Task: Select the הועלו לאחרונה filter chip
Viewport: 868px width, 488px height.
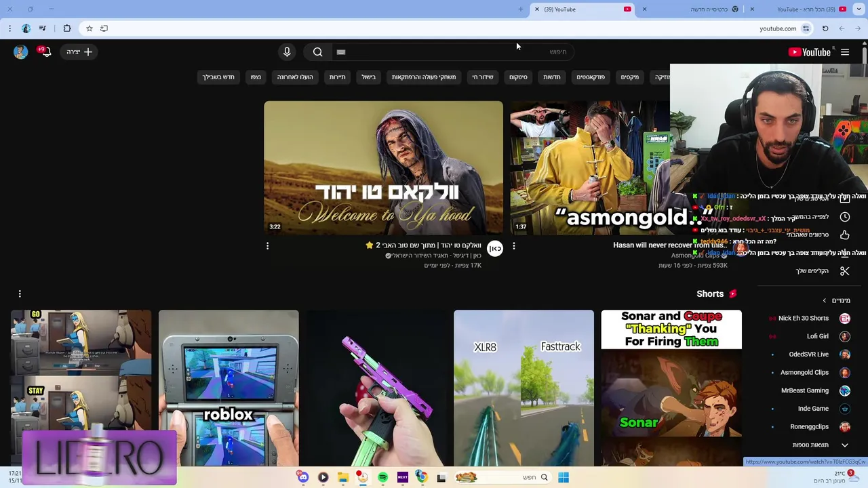Action: (x=295, y=77)
